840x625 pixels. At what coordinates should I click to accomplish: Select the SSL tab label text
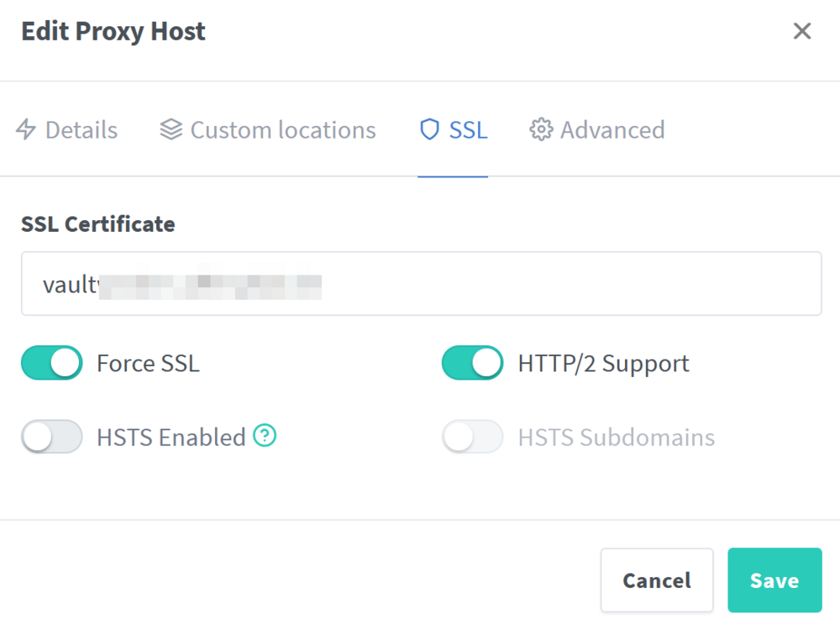point(468,130)
